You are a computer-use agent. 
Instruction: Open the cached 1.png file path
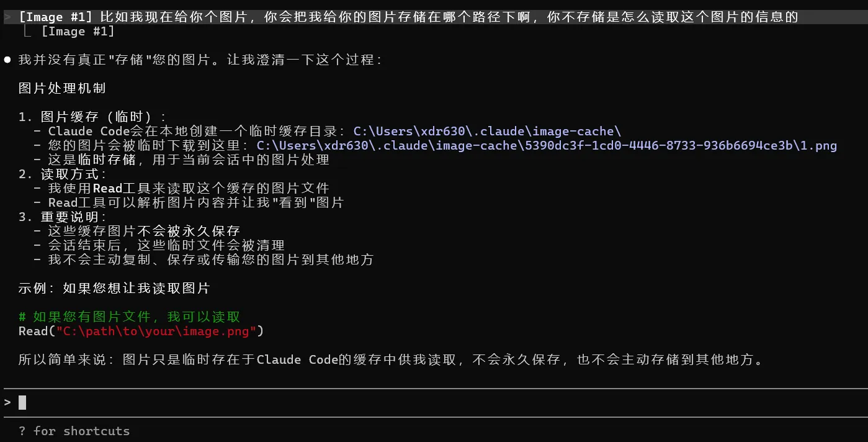(x=547, y=146)
